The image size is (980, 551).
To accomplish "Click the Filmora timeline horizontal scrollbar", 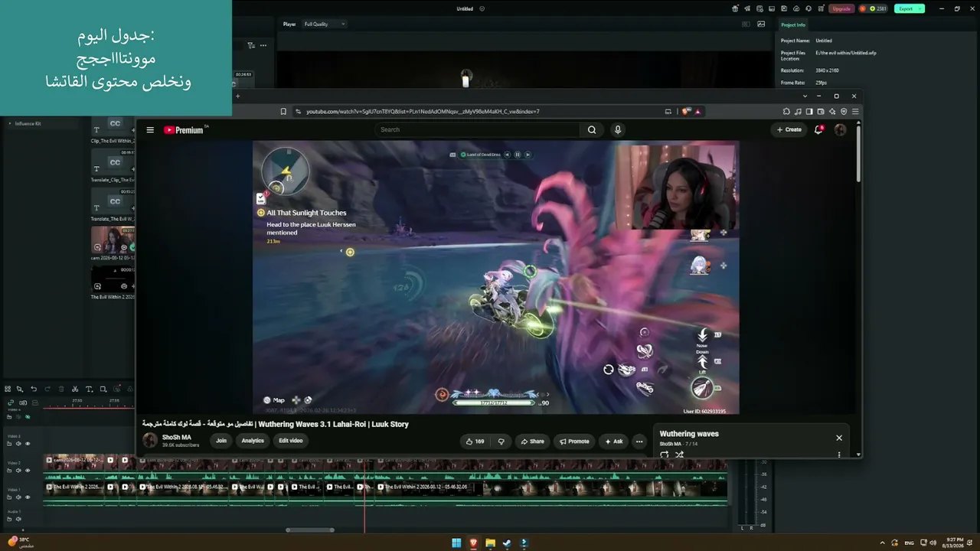I will tap(310, 530).
